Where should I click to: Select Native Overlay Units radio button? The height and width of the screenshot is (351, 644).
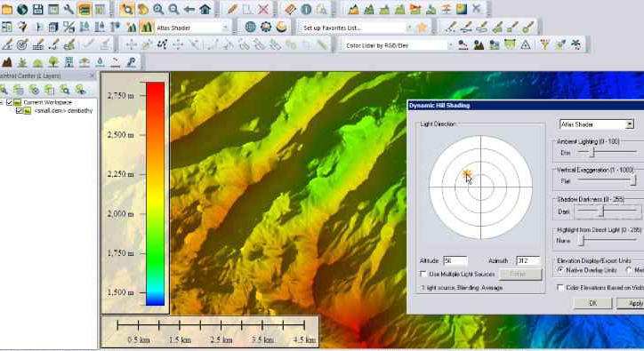coord(560,270)
